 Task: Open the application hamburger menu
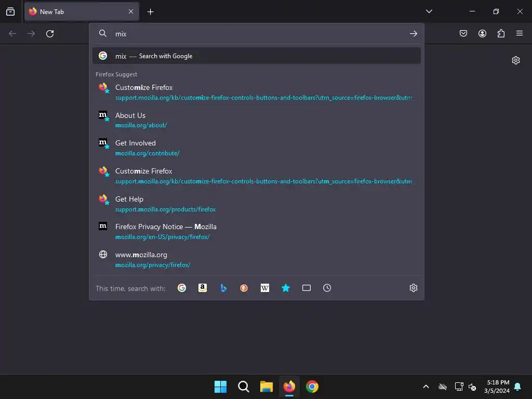[x=520, y=33]
